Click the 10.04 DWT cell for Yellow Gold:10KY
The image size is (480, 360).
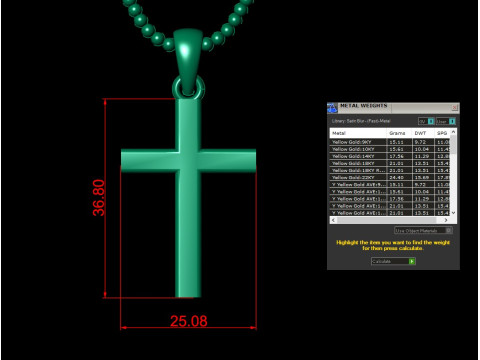pos(423,149)
